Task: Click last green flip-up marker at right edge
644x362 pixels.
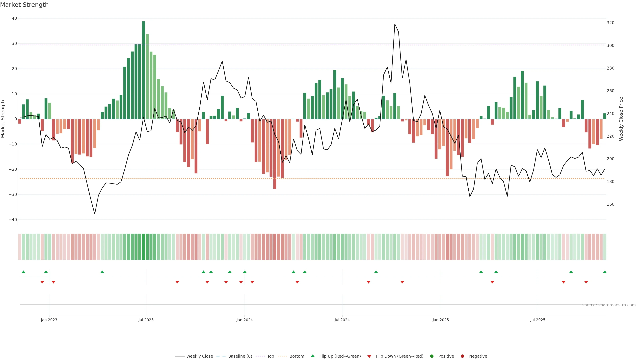Action: (x=604, y=272)
